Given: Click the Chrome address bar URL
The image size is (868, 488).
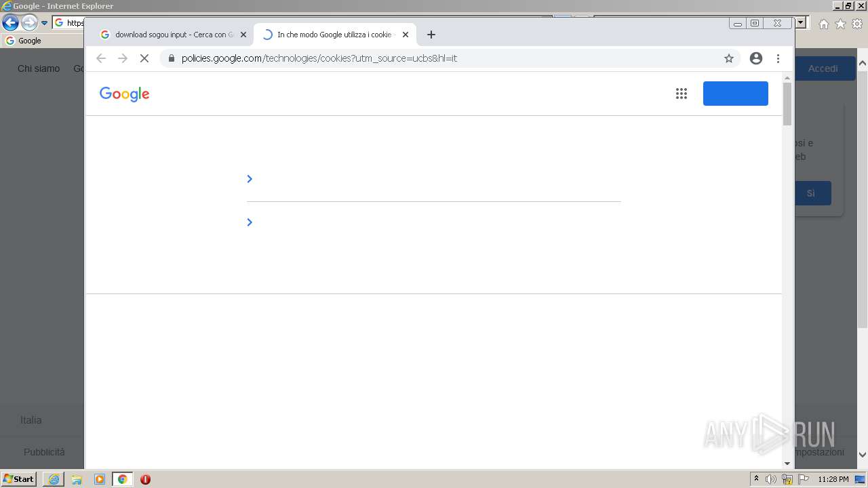Looking at the screenshot, I should 319,58.
